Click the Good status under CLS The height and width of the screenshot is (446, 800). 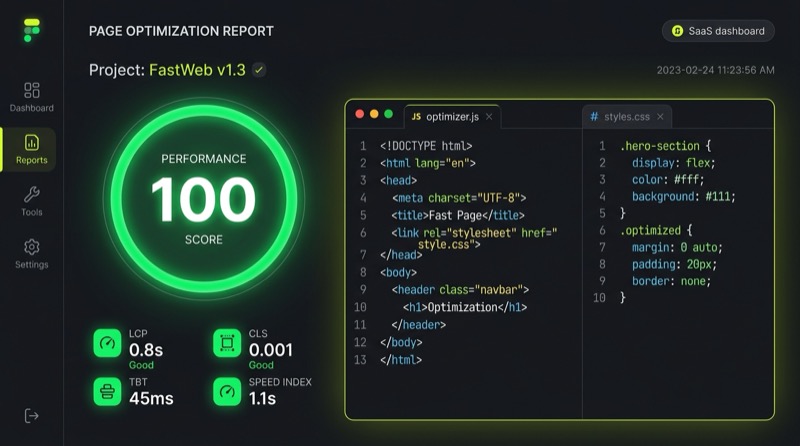(261, 365)
